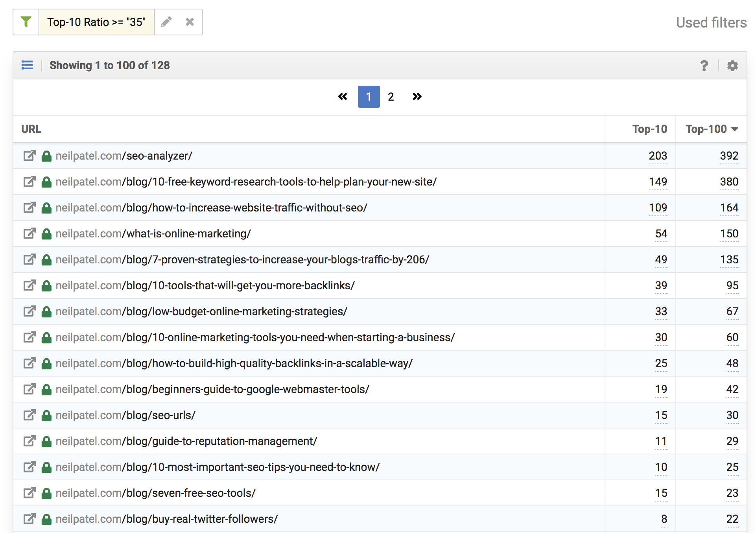
Task: Click the Top-10 Ratio >= "35" filter tag
Action: (96, 22)
